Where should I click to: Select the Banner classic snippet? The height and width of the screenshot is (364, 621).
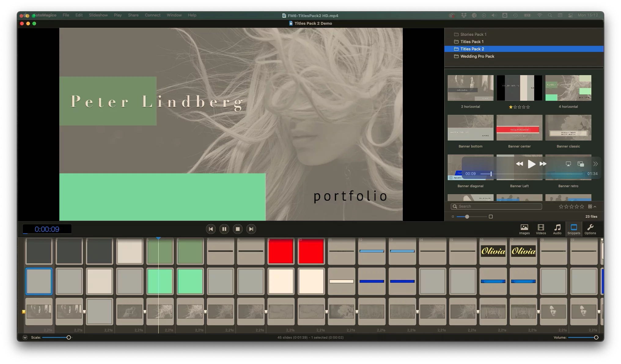point(568,128)
